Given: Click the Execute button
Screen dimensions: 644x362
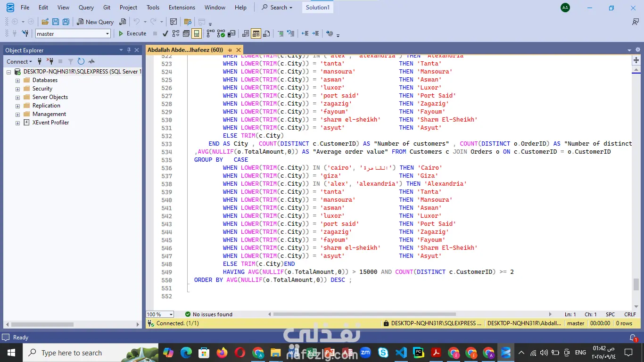Looking at the screenshot, I should coord(132,33).
